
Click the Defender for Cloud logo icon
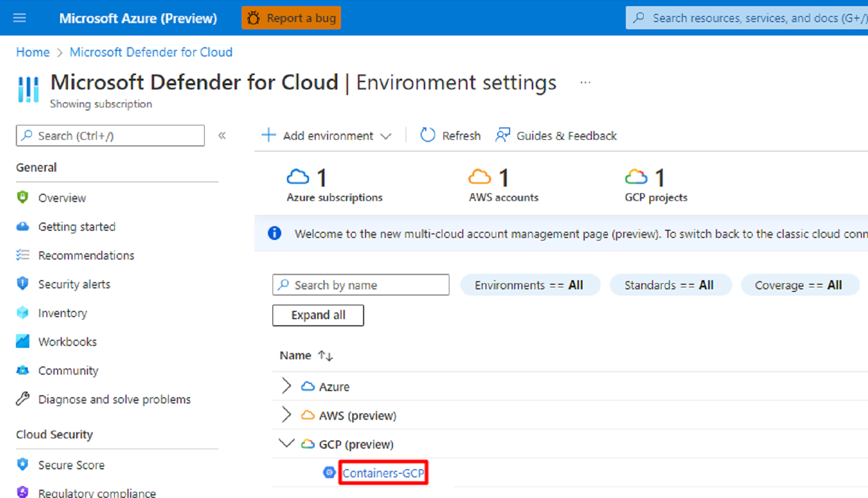(x=28, y=89)
